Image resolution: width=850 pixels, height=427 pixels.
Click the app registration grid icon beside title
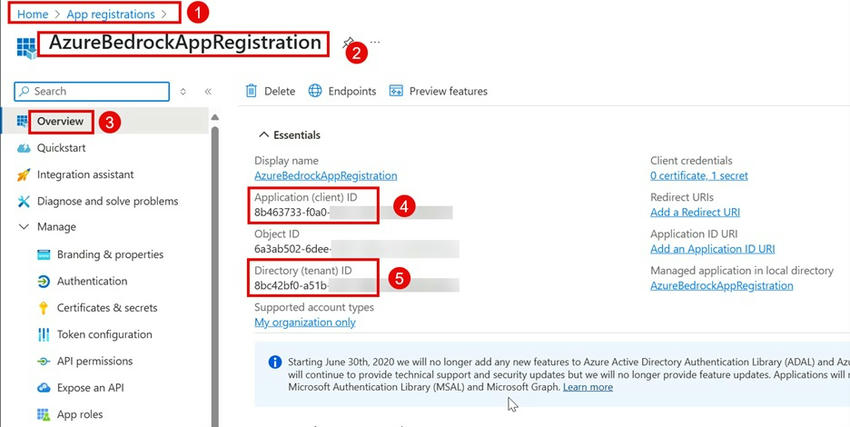point(26,48)
